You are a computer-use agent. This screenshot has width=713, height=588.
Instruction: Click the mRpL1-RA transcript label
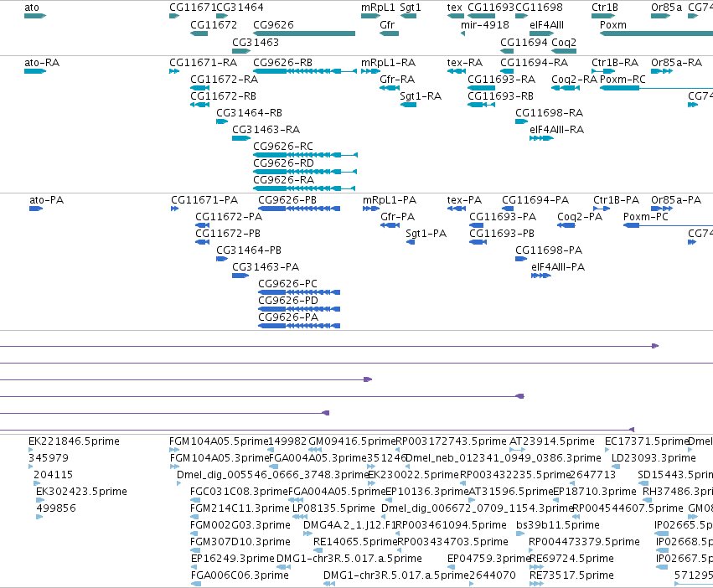388,62
